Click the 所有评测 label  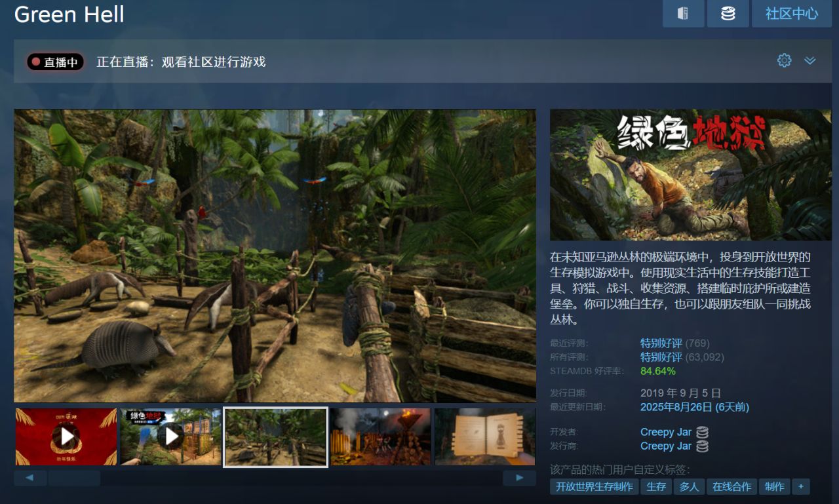569,357
